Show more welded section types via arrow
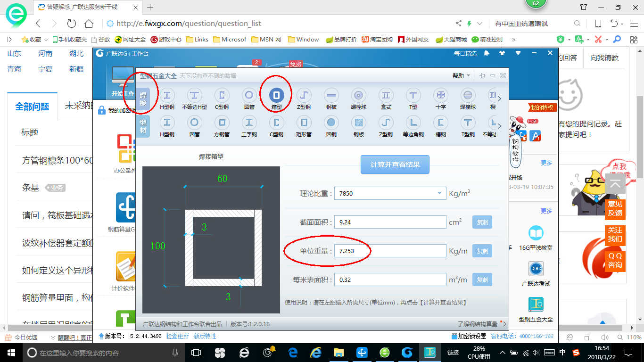The height and width of the screenshot is (362, 644). [x=500, y=99]
